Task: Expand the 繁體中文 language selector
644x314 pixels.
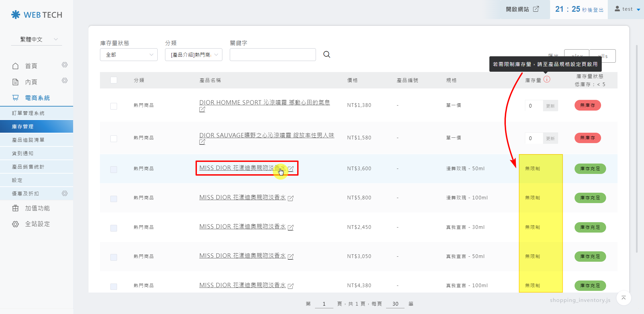Action: point(37,40)
